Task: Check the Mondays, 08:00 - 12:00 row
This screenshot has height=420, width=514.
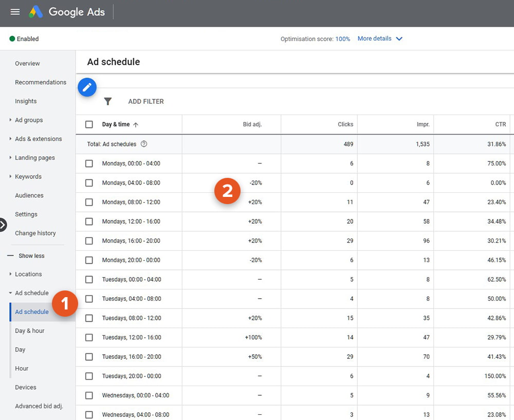Action: (89, 203)
